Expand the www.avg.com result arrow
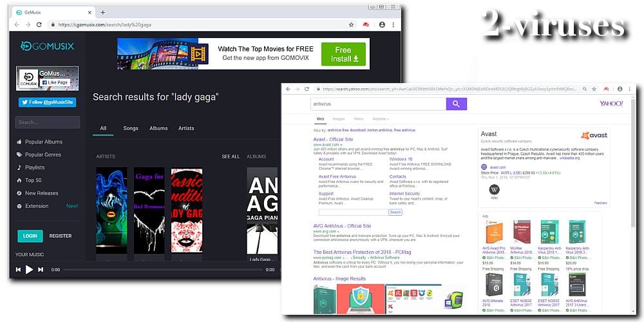644x322 pixels. point(339,232)
